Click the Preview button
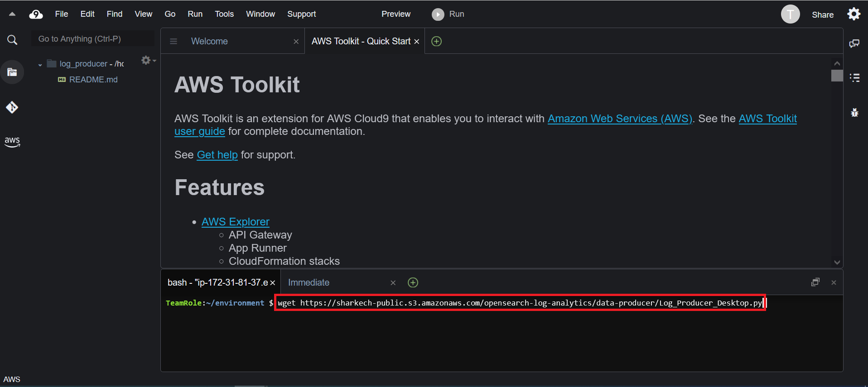Screen dimensions: 868x387 [396, 14]
